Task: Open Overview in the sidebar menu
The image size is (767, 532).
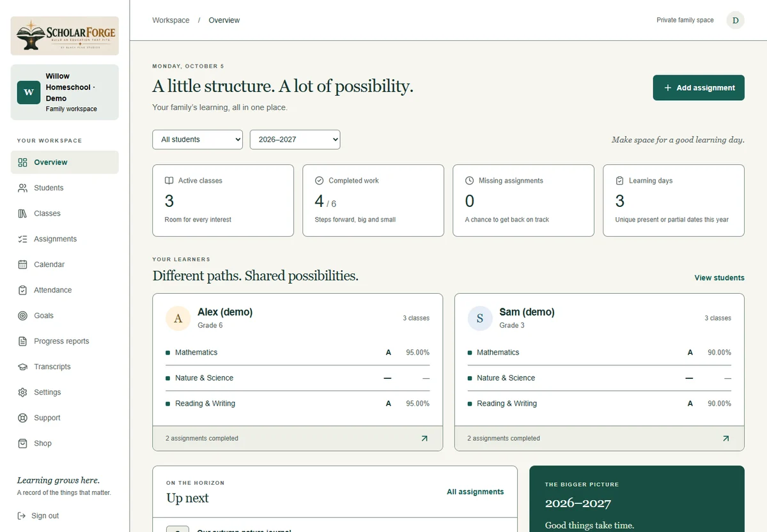Action: pyautogui.click(x=65, y=162)
